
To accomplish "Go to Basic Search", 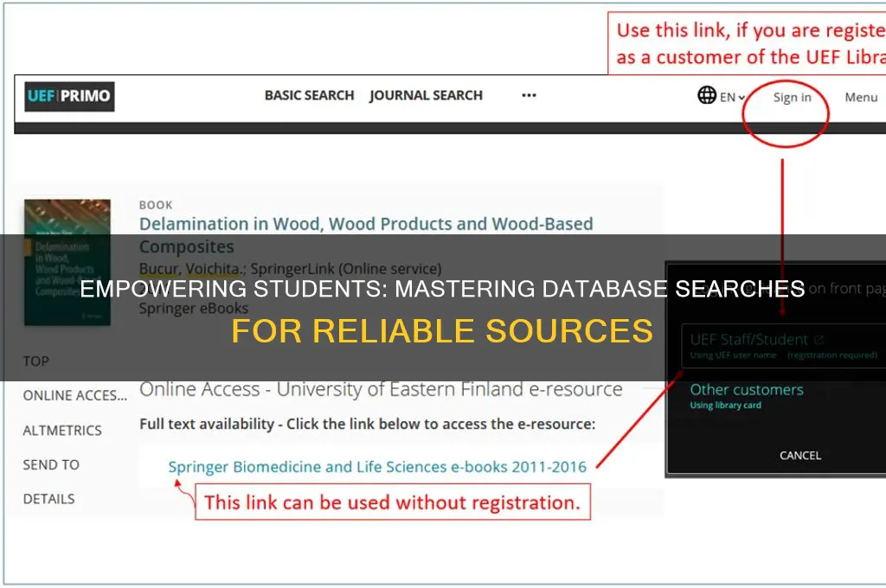I will (x=309, y=95).
